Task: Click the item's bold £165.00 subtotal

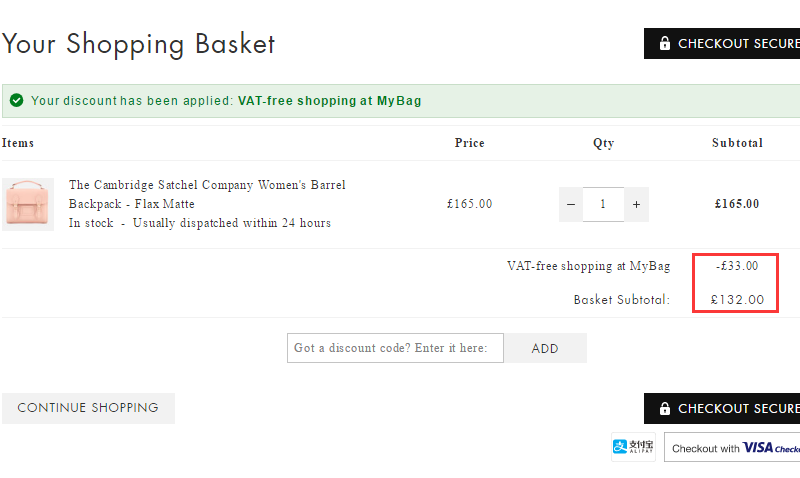Action: [x=737, y=204]
